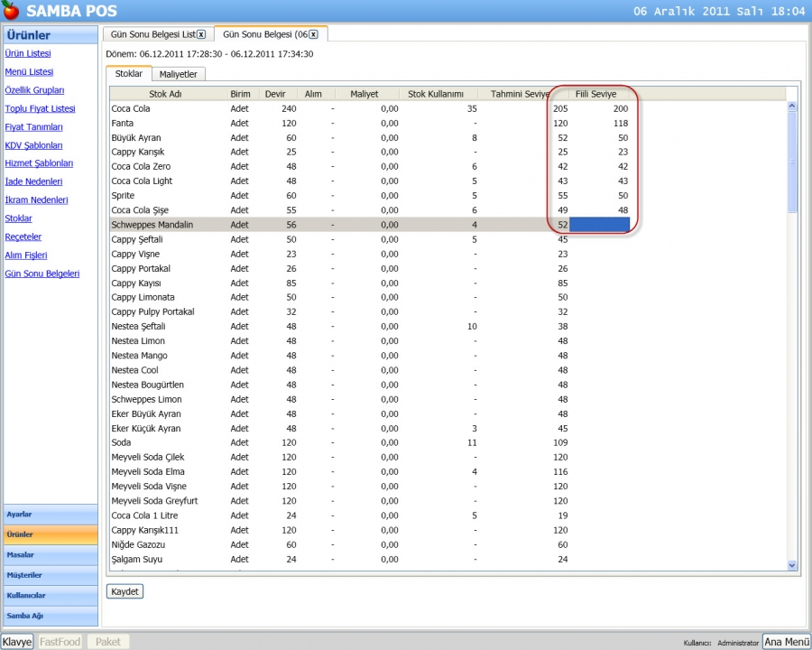The width and height of the screenshot is (812, 650).
Task: Select Samba Ağı navigation section
Action: coord(51,616)
